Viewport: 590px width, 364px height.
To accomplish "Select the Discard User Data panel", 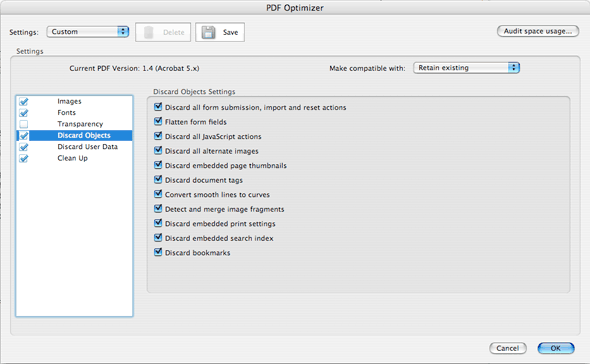I will pos(87,147).
